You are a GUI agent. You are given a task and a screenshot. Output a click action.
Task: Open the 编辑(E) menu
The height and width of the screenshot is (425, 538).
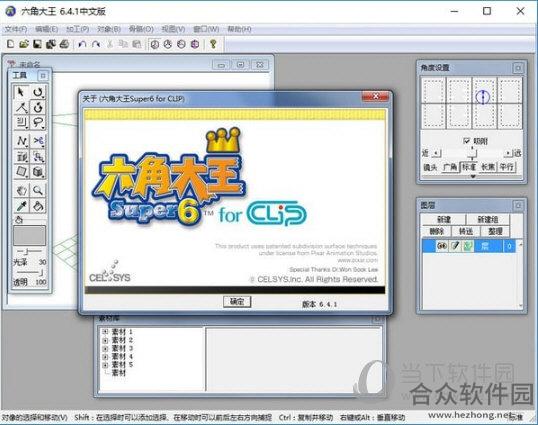(46, 29)
